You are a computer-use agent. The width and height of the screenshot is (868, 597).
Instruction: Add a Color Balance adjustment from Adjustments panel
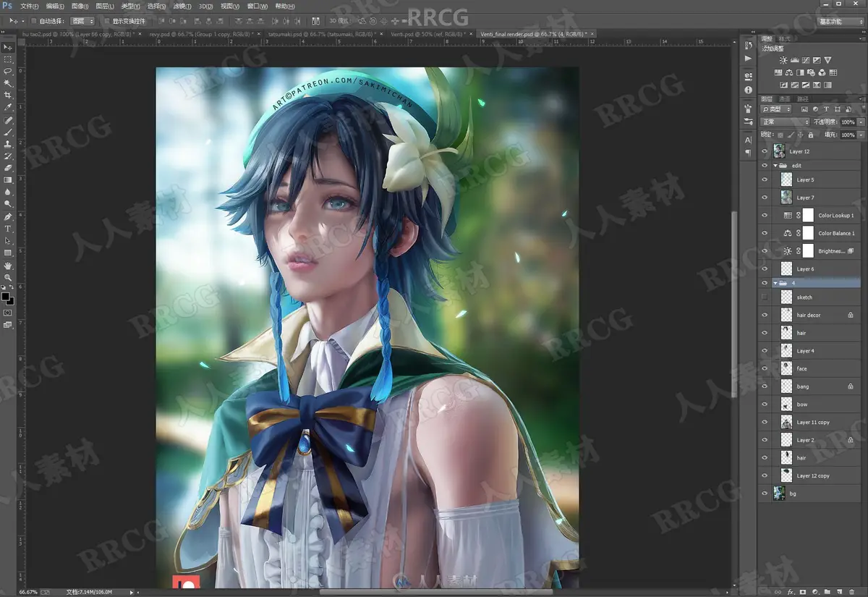pyautogui.click(x=788, y=73)
